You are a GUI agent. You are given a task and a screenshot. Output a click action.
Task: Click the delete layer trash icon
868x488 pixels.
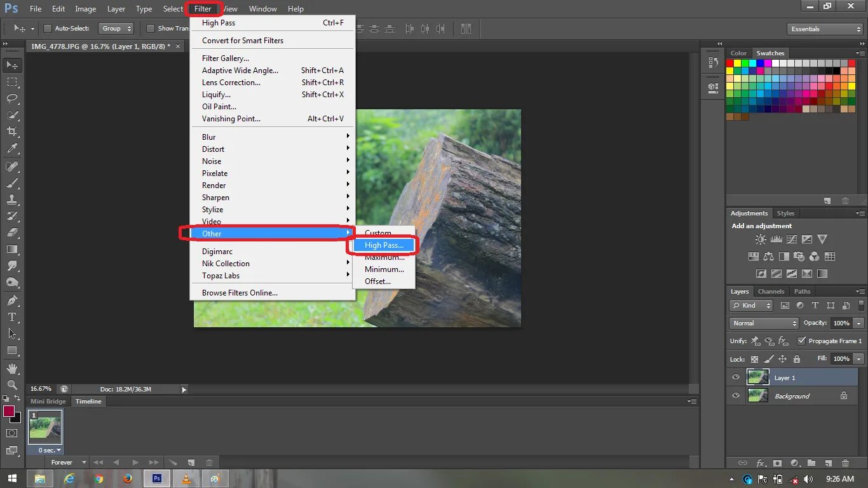845,463
